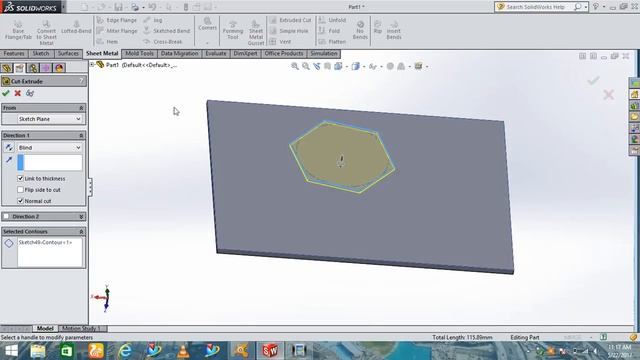640x360 pixels.
Task: Open the VLC cone taskbar icon
Action: (183, 351)
